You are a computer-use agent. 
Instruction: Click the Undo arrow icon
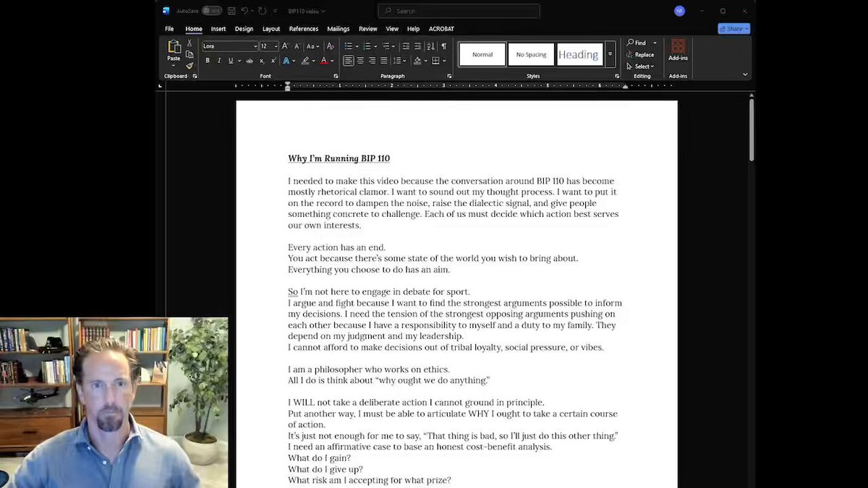tap(245, 11)
